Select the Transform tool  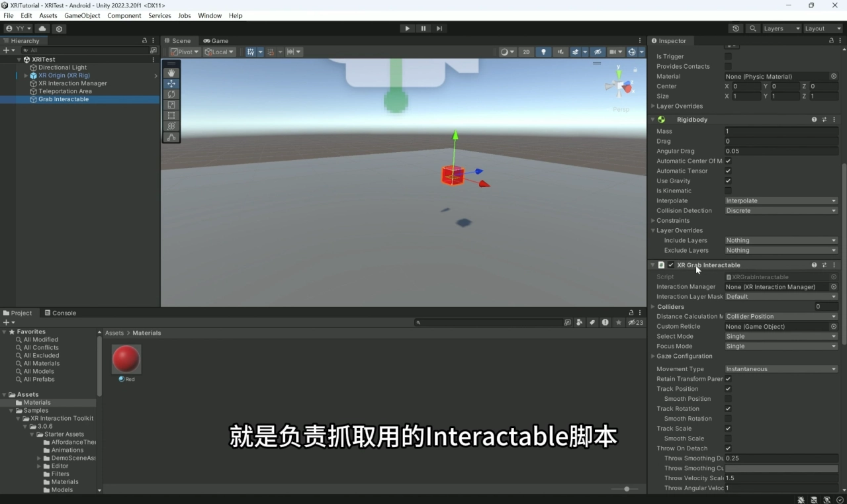(x=171, y=126)
